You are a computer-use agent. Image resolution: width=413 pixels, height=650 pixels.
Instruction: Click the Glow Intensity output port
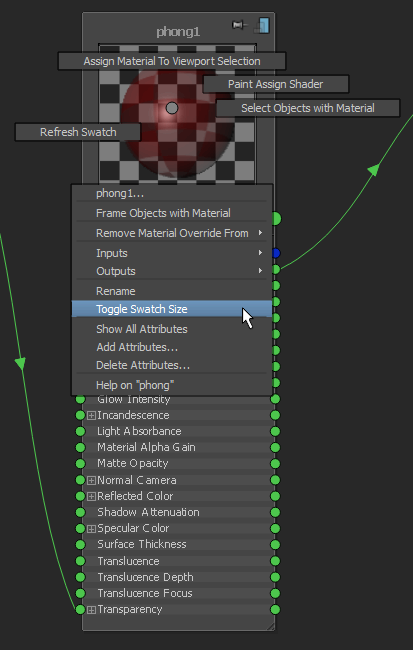click(275, 399)
